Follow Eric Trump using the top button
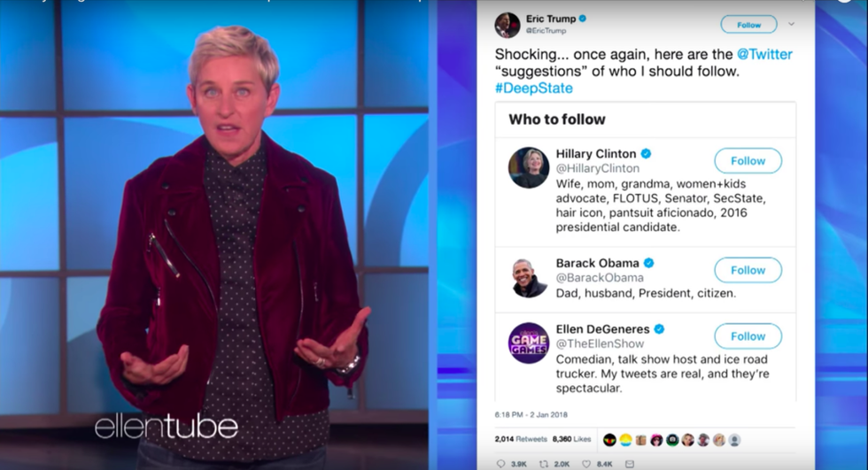 pos(748,25)
